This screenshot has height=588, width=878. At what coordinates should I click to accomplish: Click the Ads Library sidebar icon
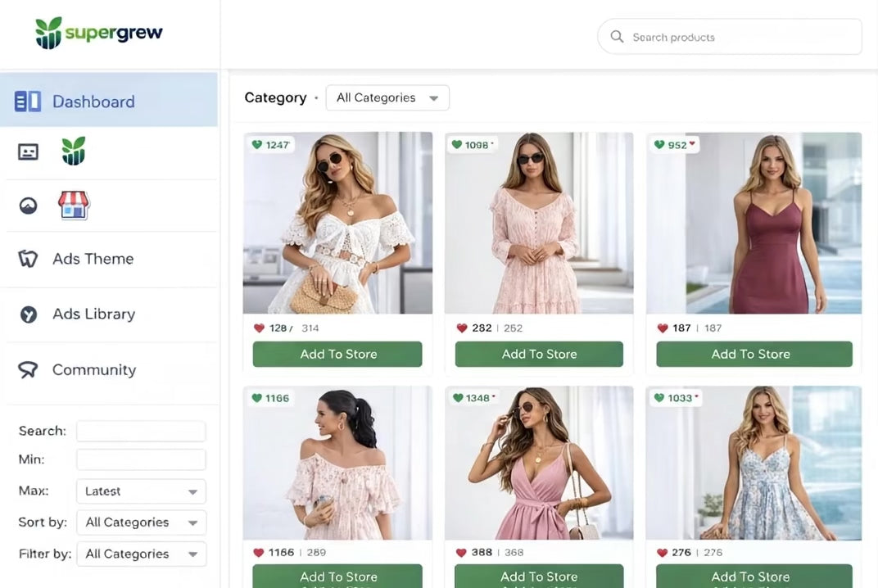pos(28,314)
